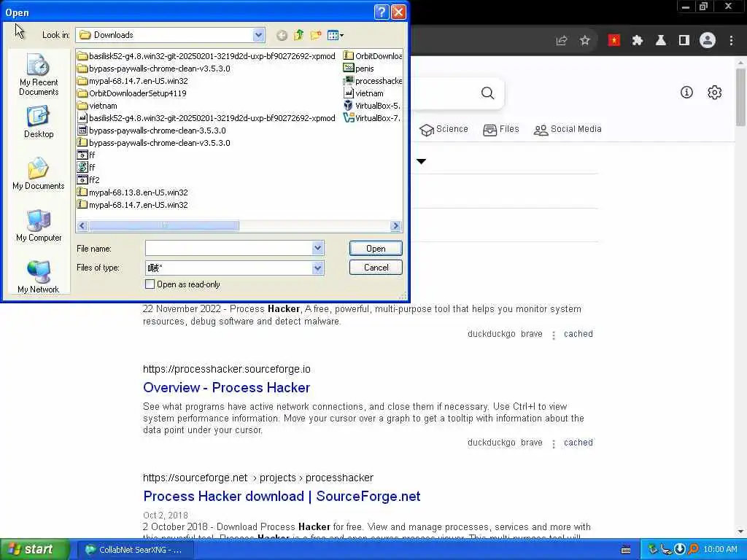Screen dimensions: 747x560
Task: Go to Desktop in places bar
Action: click(x=39, y=122)
